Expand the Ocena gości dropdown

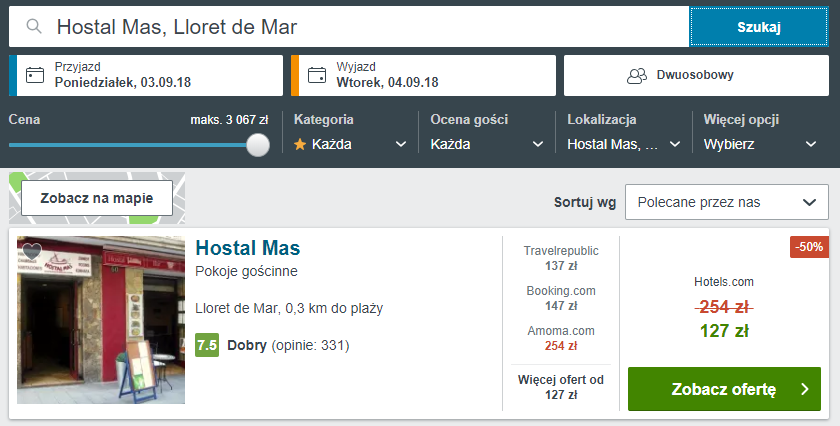(x=487, y=144)
